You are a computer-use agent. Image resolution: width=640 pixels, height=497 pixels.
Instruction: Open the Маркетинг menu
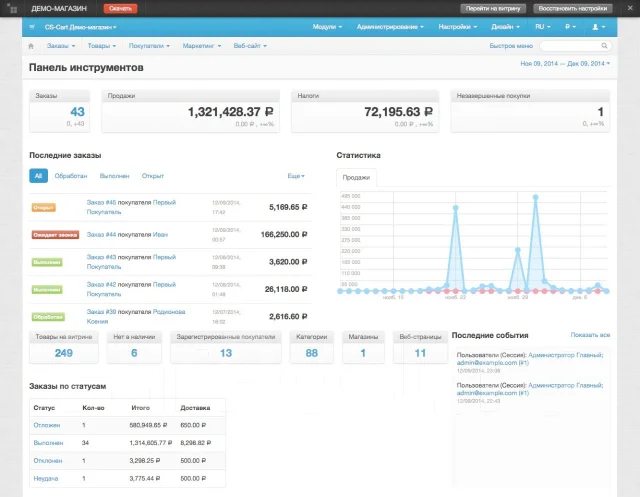(x=202, y=46)
